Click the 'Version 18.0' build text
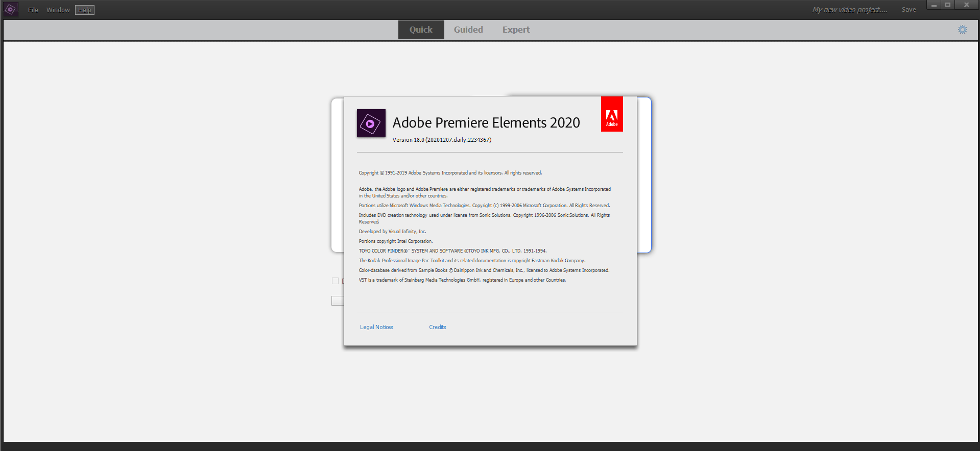The height and width of the screenshot is (451, 980). click(x=442, y=140)
